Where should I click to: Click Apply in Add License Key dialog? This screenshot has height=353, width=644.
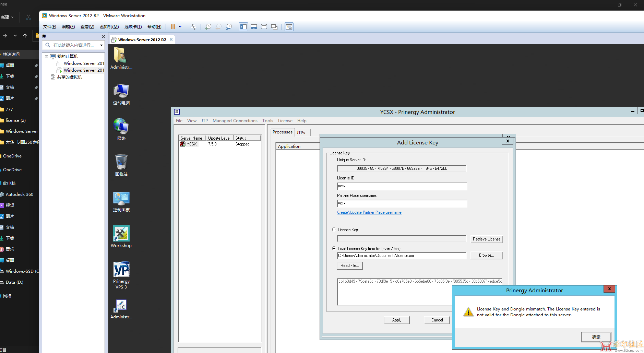click(x=397, y=320)
